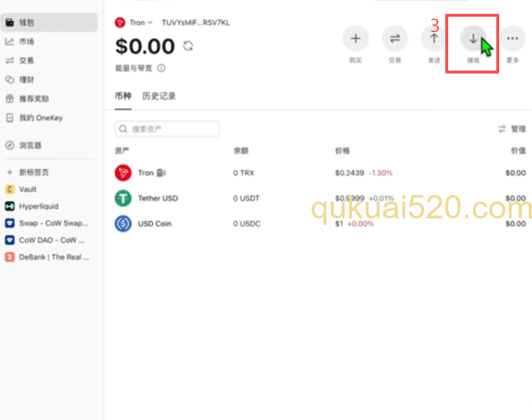Click the gift icon beside 推荐奖励
532x420 pixels.
(x=9, y=99)
